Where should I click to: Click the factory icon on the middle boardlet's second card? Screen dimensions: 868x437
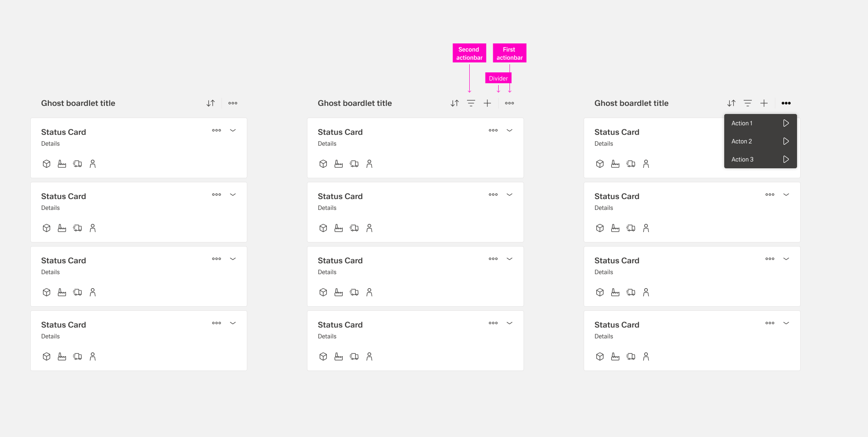tap(339, 228)
